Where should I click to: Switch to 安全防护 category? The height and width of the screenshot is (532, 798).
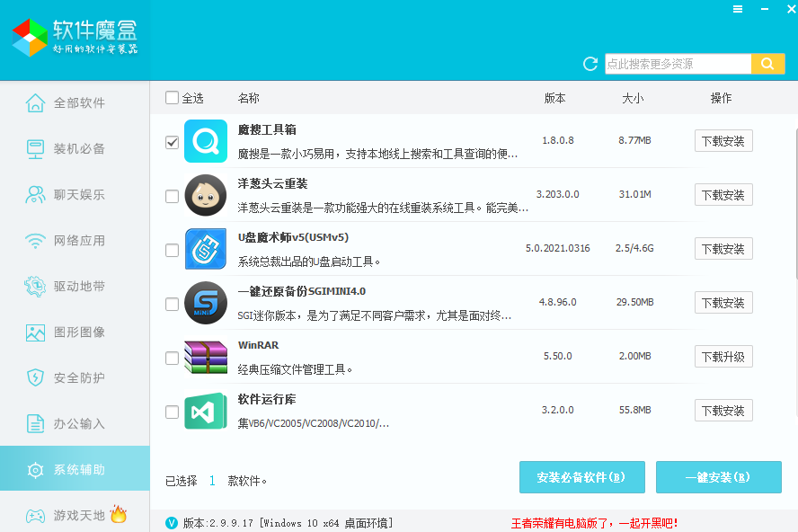click(x=75, y=377)
